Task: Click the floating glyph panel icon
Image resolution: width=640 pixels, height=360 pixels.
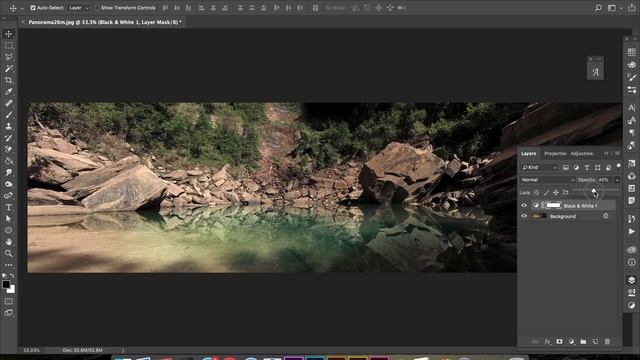Action: (x=596, y=72)
